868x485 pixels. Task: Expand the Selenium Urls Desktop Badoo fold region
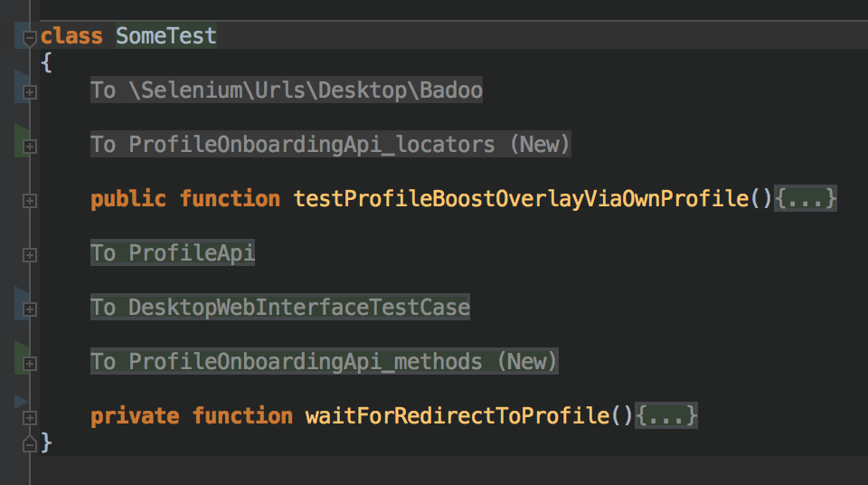pyautogui.click(x=29, y=92)
